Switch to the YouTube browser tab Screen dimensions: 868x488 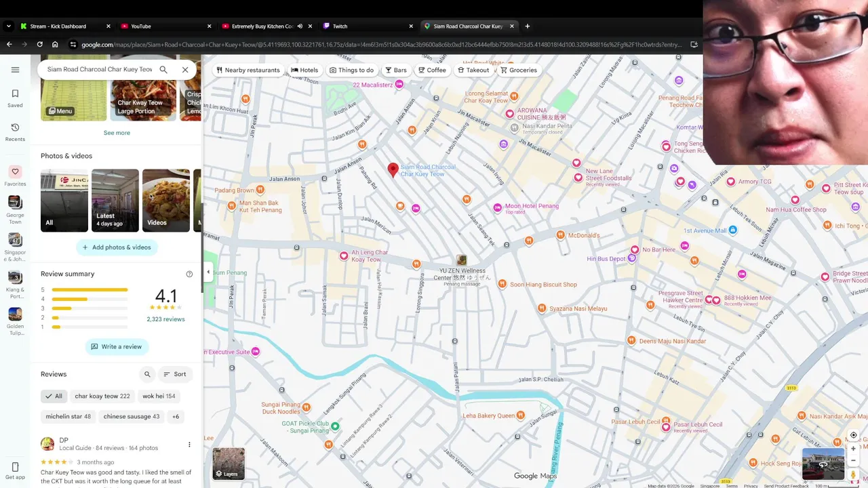pos(166,26)
